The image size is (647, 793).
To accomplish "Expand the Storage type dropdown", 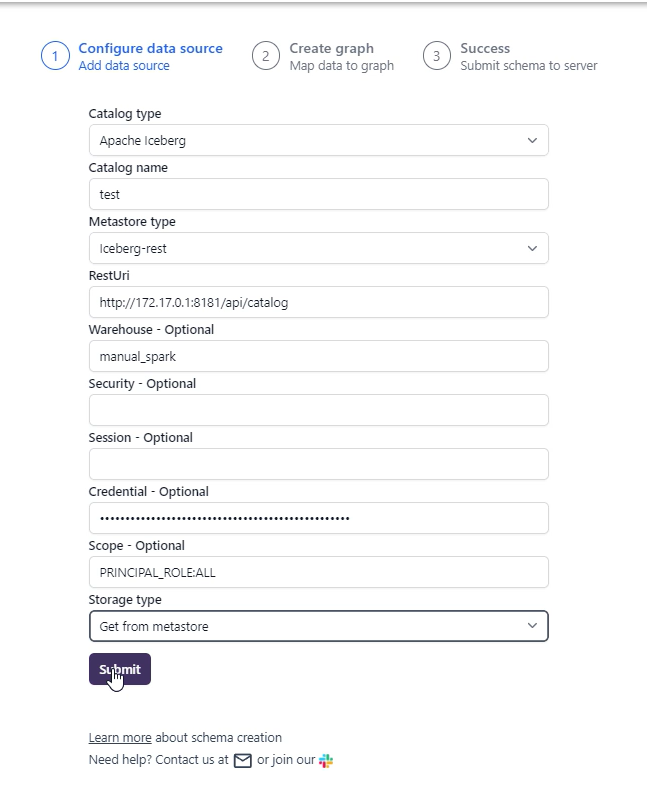I will coord(318,626).
